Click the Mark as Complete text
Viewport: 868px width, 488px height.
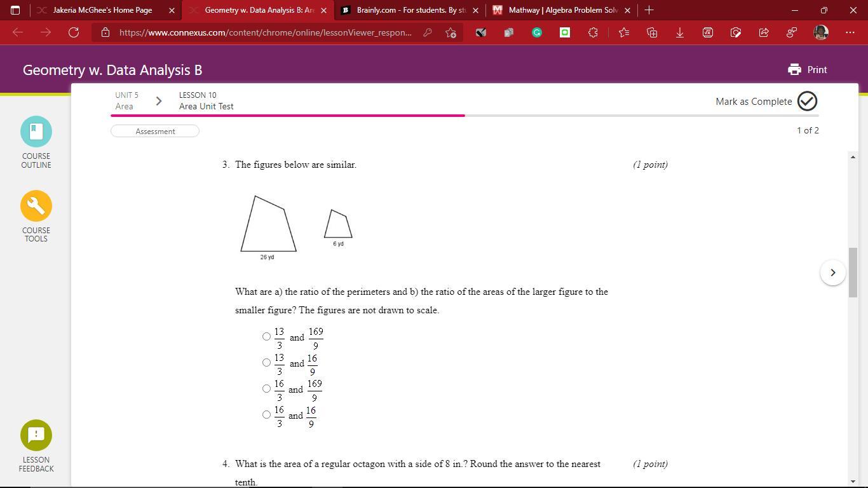click(x=754, y=102)
